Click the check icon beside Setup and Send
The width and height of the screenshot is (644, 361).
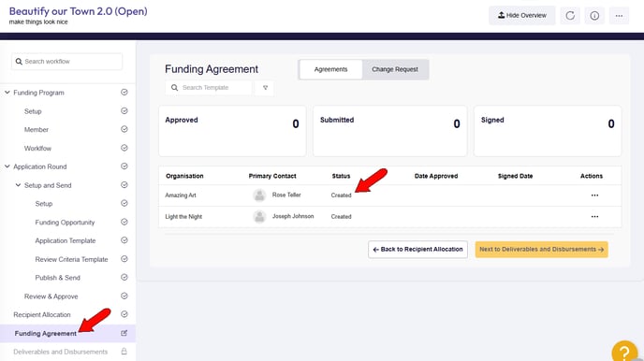pos(124,184)
